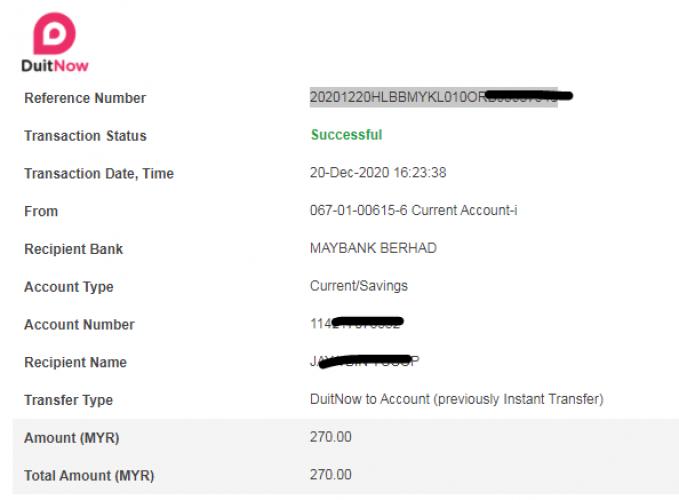Click the transaction date 20-Dec-2020 16:23:38
This screenshot has width=679, height=500.
(x=378, y=173)
